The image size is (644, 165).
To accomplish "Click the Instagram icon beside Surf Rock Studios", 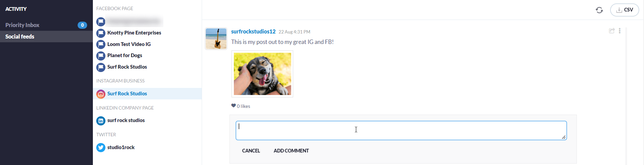I will (101, 94).
